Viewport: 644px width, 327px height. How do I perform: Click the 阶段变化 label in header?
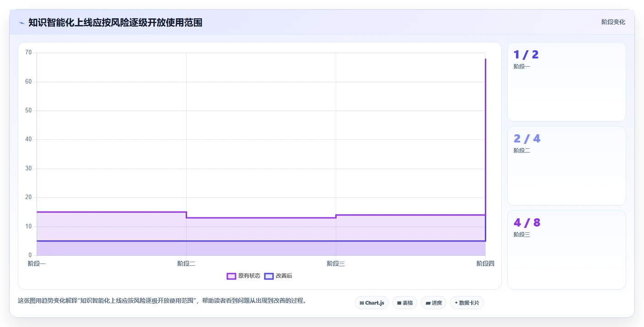(613, 22)
